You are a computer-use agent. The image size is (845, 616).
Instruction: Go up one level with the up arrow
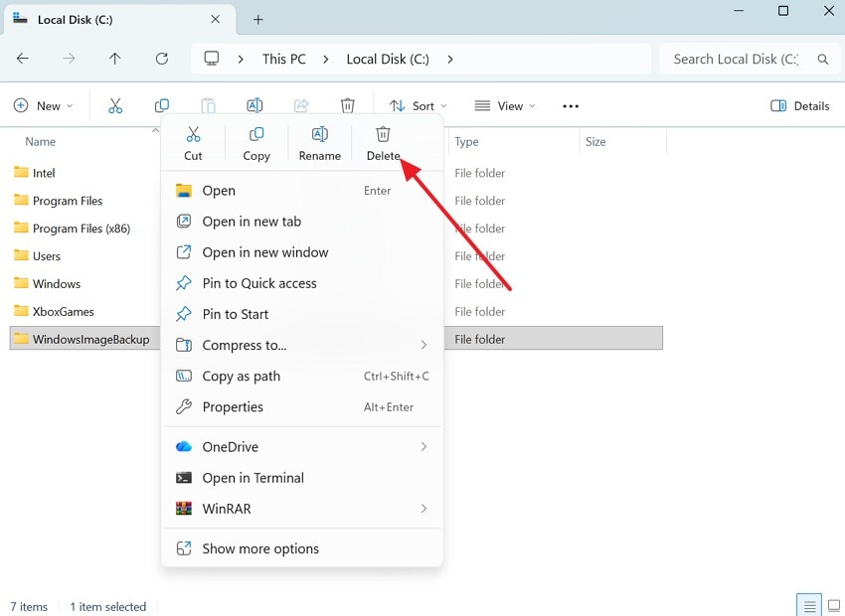point(115,59)
